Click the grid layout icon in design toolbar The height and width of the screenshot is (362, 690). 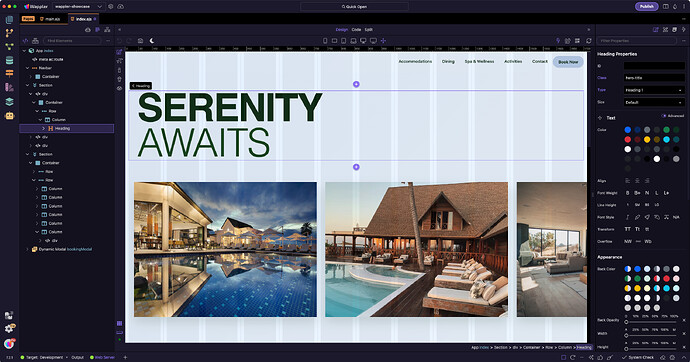(x=577, y=40)
